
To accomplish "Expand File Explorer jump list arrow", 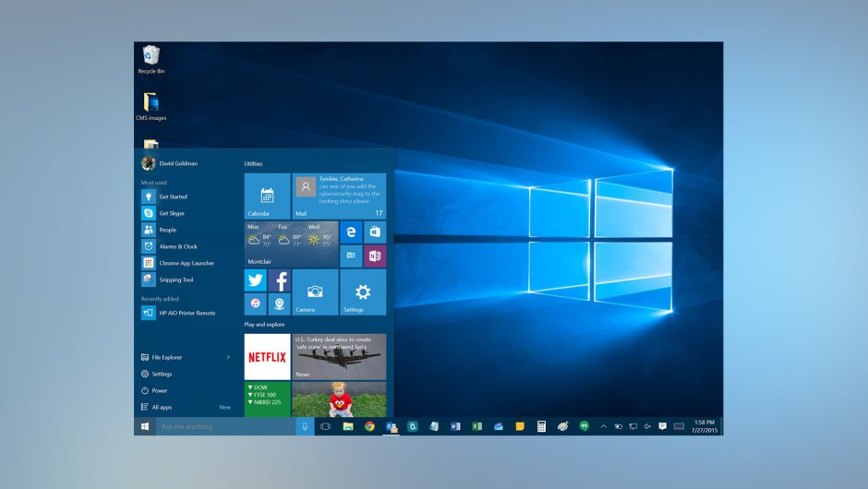I will [x=228, y=357].
